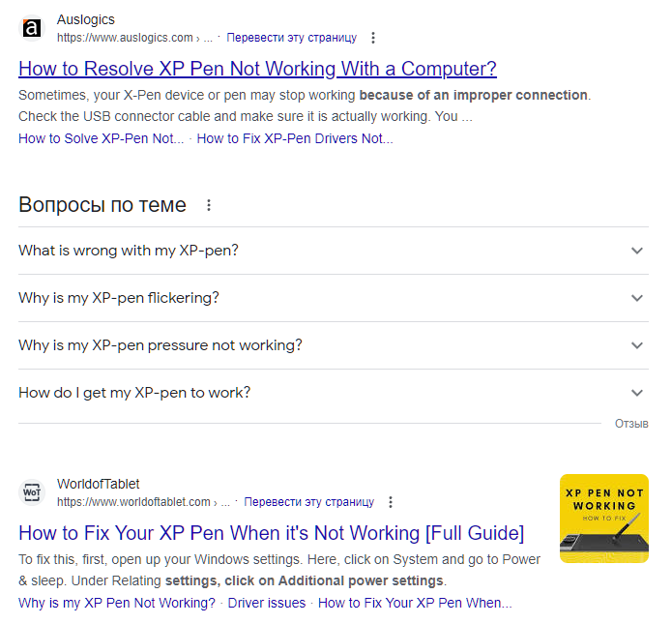Viewport: 672px width, 624px height.
Task: Open the three-dot menu for Auslogics result
Action: coord(373,38)
